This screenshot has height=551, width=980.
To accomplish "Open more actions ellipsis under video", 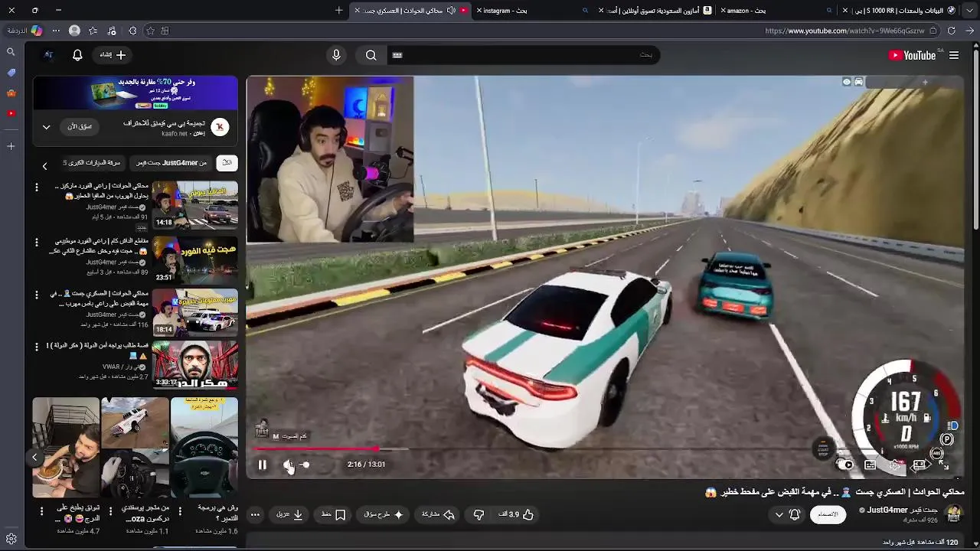I will tap(255, 515).
